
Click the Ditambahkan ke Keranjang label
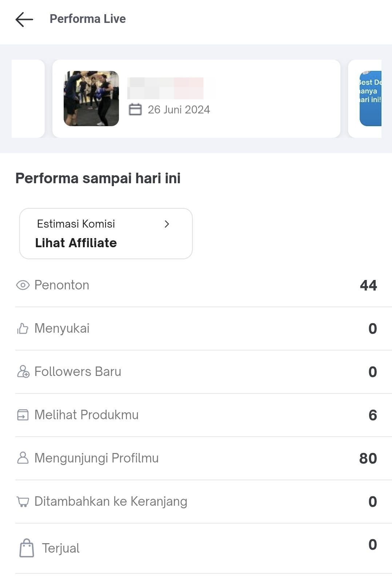[x=111, y=501]
